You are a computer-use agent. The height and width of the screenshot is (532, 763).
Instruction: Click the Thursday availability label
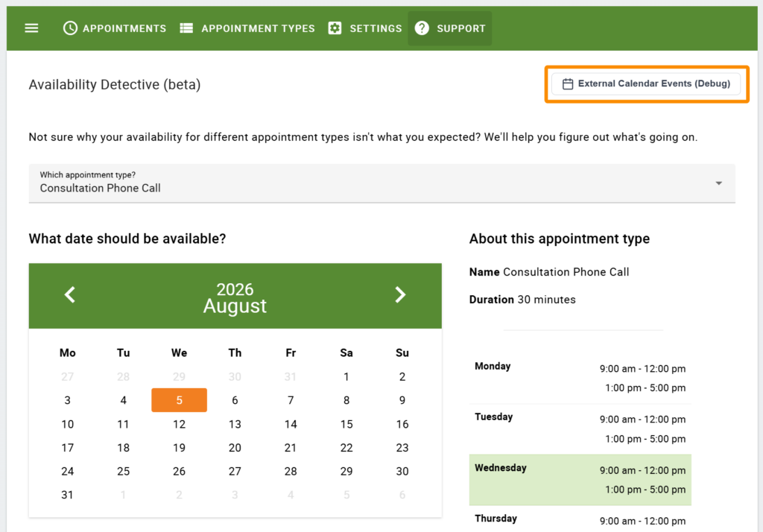tap(496, 519)
